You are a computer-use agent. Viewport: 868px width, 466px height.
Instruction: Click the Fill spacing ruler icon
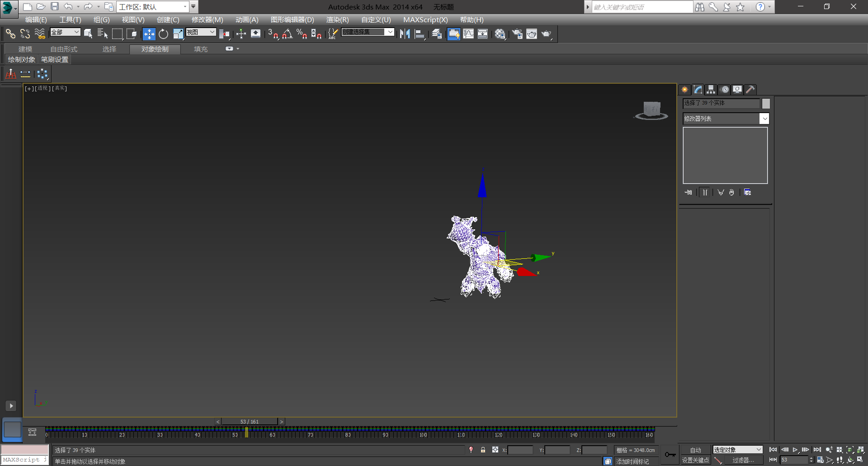point(25,73)
